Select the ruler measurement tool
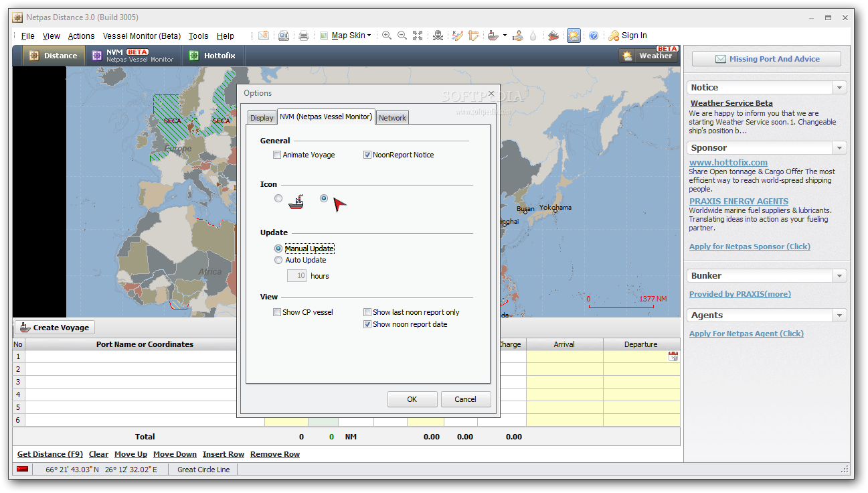868x493 pixels. 473,36
